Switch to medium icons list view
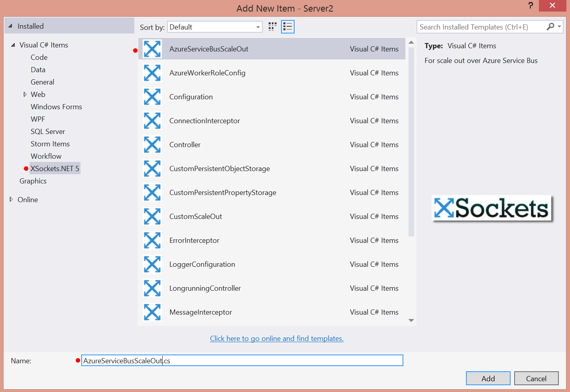Viewport: 570px width, 392px height. coord(287,27)
